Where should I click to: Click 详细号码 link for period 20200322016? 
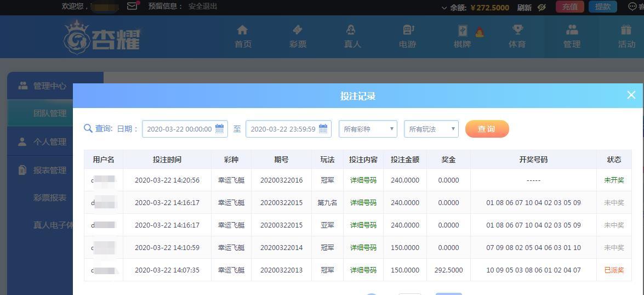pyautogui.click(x=363, y=180)
